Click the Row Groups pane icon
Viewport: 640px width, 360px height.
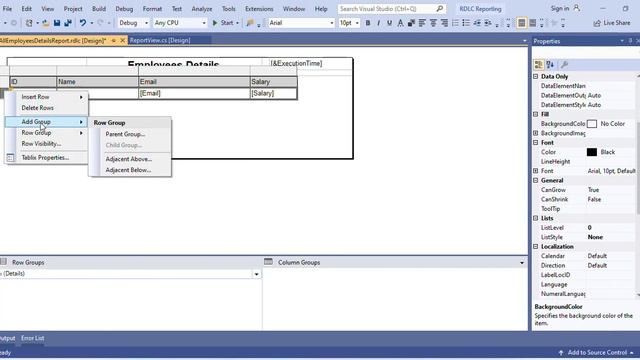4,262
